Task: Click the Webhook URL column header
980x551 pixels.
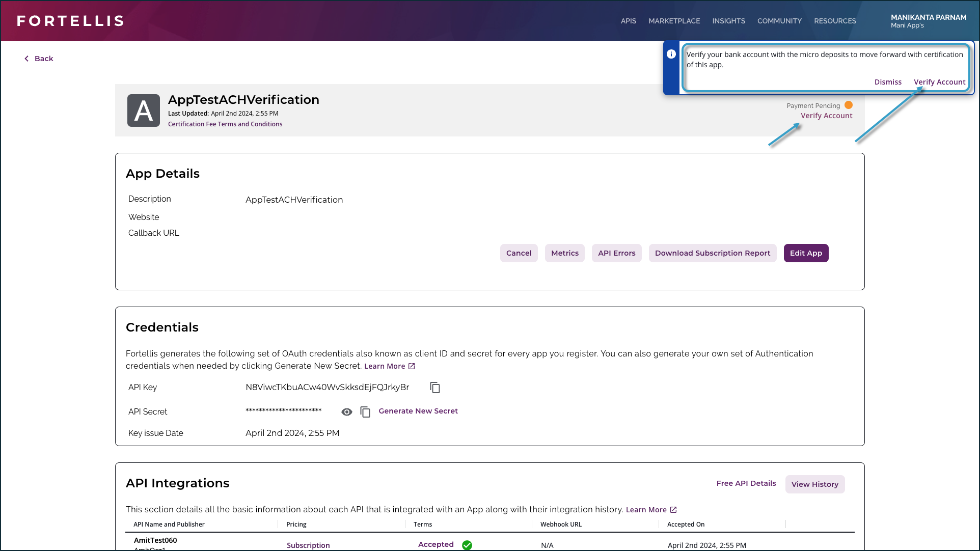Action: 561,525
